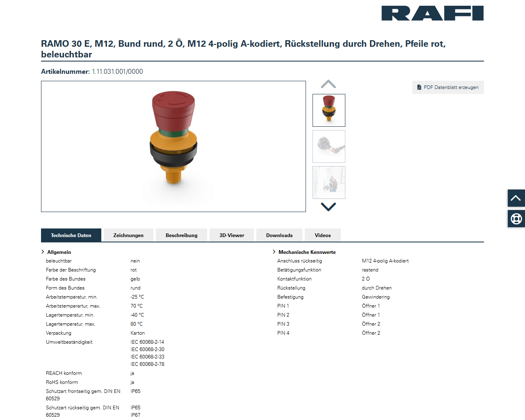The image size is (525, 420).
Task: Click 'IEC 60068-2-33' entry
Action: tap(147, 357)
